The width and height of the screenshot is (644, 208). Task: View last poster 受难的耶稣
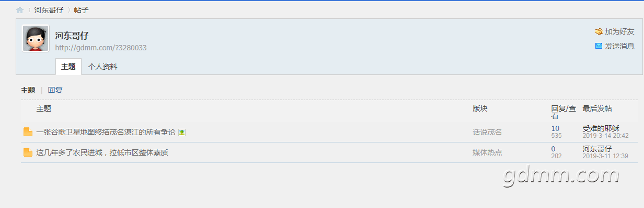pyautogui.click(x=601, y=128)
